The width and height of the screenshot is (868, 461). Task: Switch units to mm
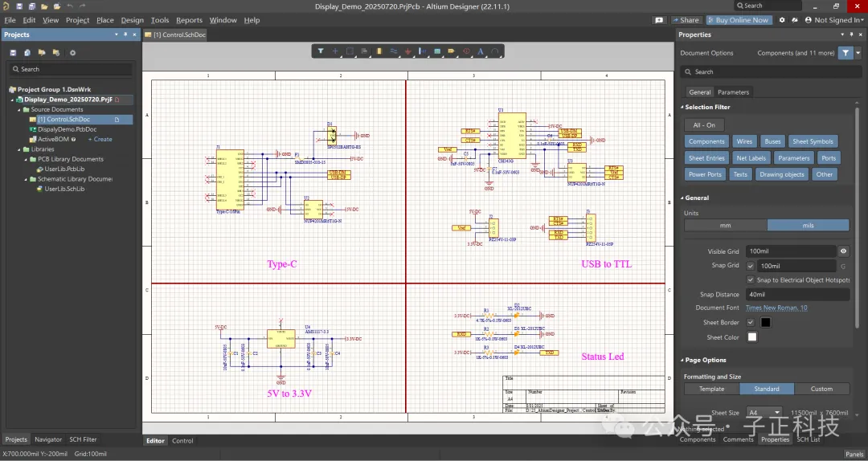[x=725, y=225]
